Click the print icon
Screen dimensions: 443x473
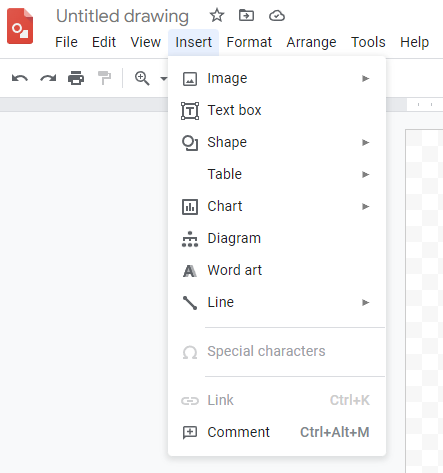76,78
